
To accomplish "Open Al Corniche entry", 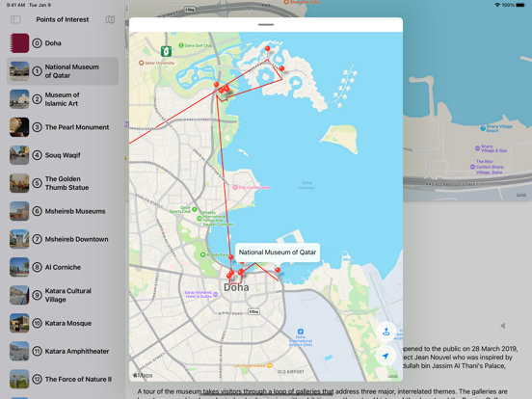I will (x=63, y=267).
